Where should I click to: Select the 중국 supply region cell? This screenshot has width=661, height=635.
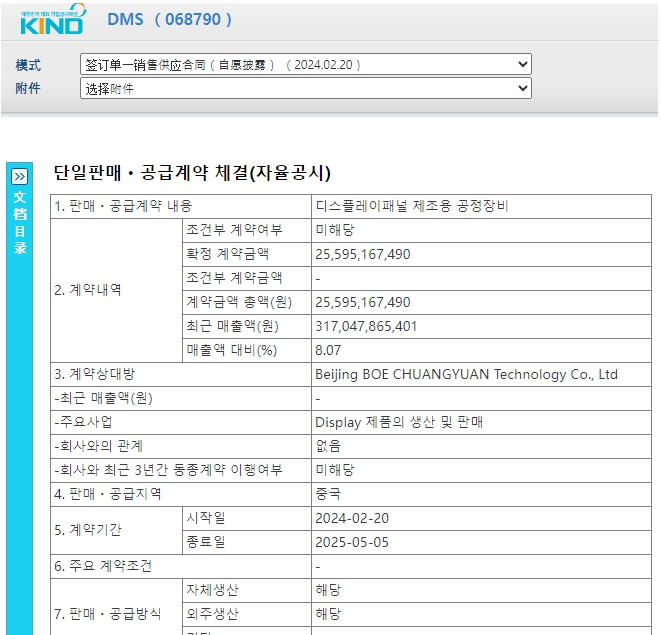pos(328,494)
